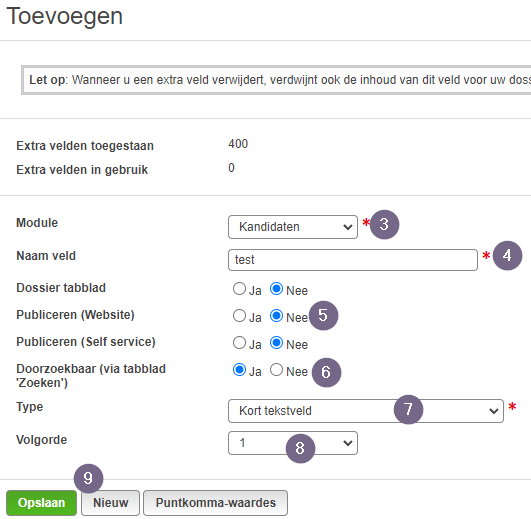Select Ja for Dossier tabblad
The width and height of the screenshot is (531, 519).
tap(239, 289)
